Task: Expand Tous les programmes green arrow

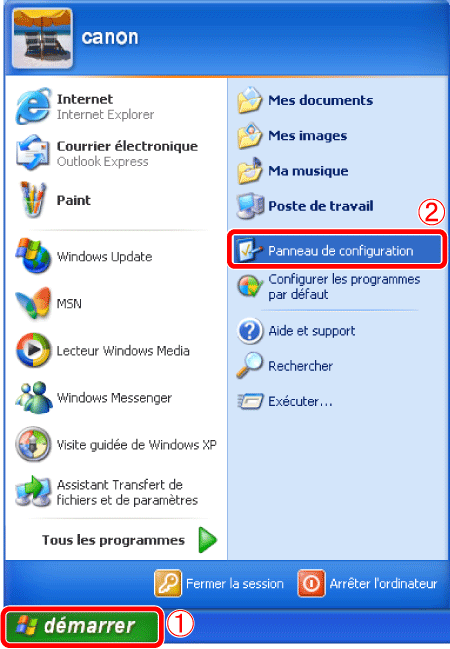Action: coord(207,540)
